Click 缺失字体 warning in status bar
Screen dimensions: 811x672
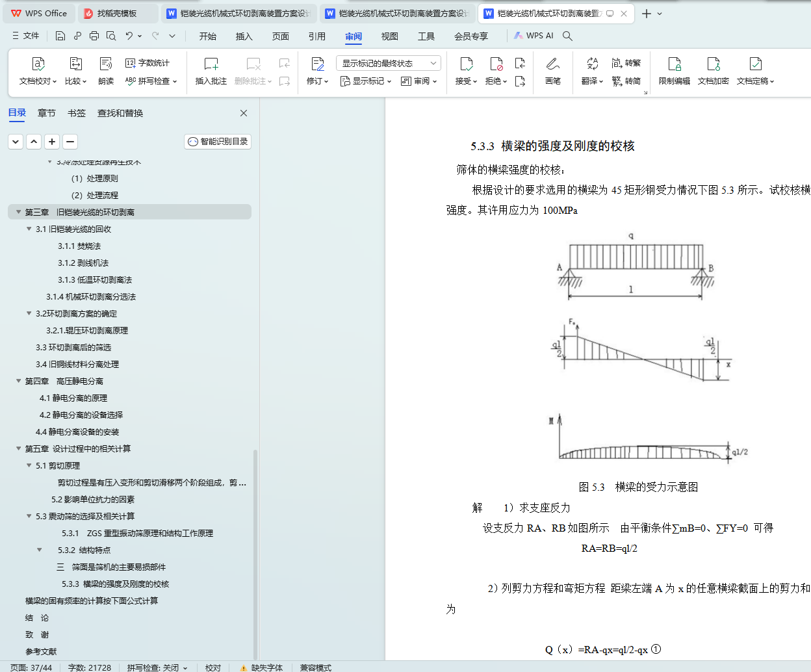(261, 667)
